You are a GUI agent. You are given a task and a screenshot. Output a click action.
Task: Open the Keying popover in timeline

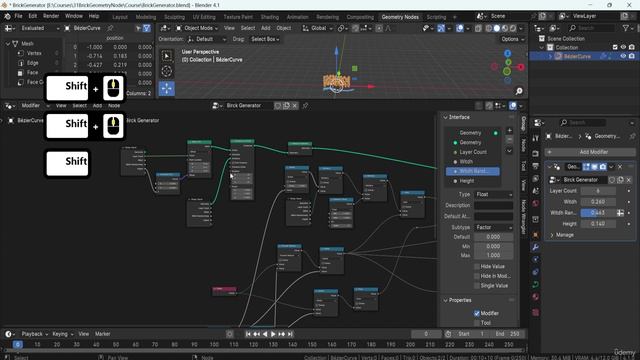[62, 334]
